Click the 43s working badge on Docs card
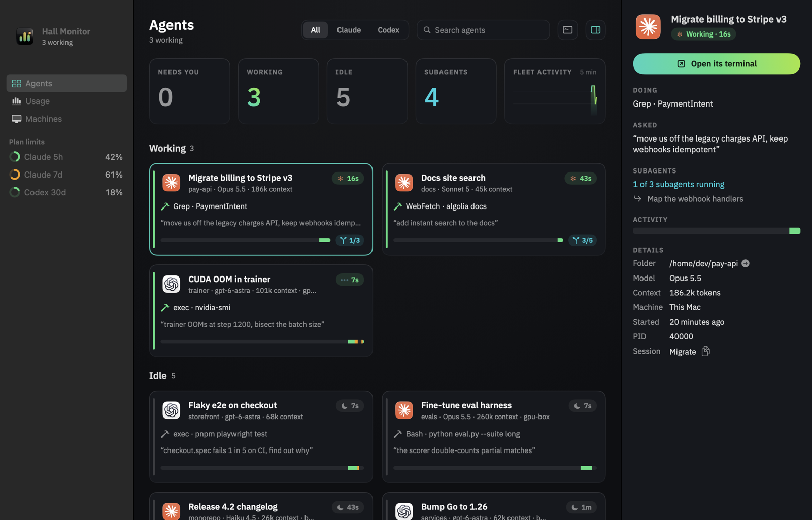The image size is (812, 520). click(x=581, y=178)
